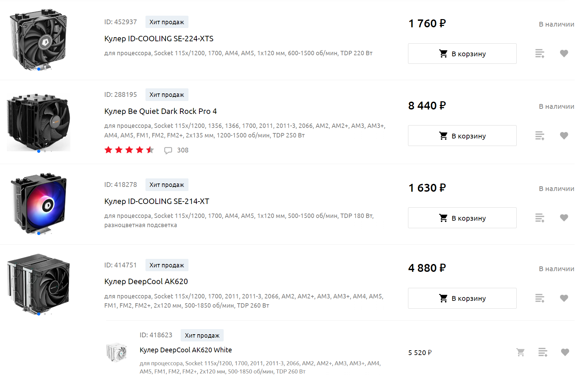Open Кулер Be Quiet Dark Rock Pro 4 link
588x382 pixels.
point(160,112)
